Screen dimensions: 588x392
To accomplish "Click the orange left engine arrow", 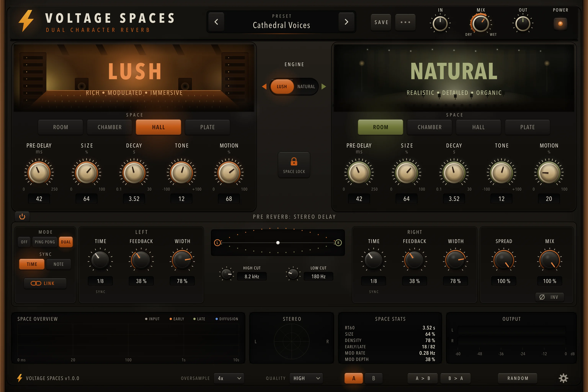I will click(264, 87).
